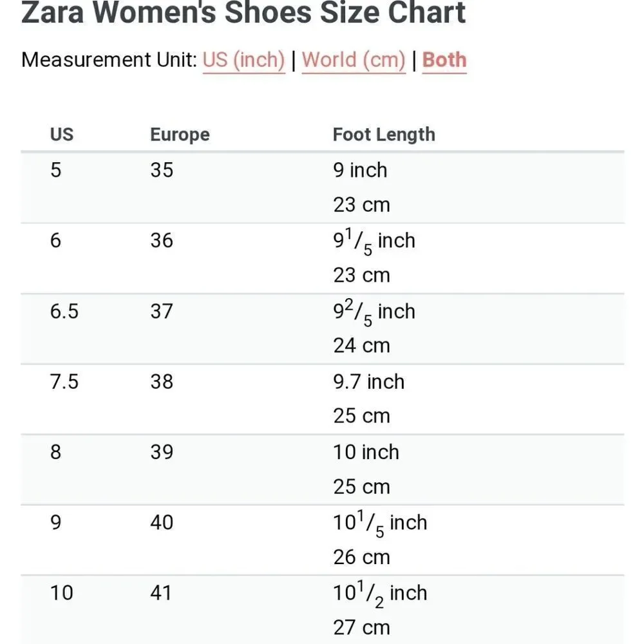This screenshot has height=644, width=644.
Task: Select the Europe size 39 cell
Action: tap(162, 452)
